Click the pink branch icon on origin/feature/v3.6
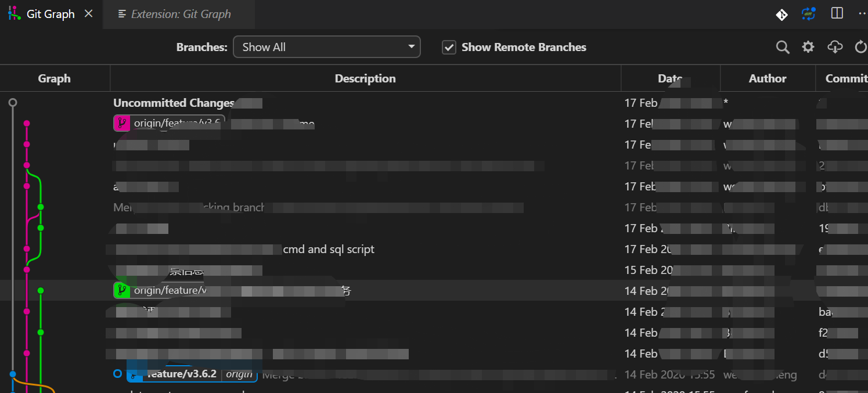The height and width of the screenshot is (393, 868). (121, 123)
